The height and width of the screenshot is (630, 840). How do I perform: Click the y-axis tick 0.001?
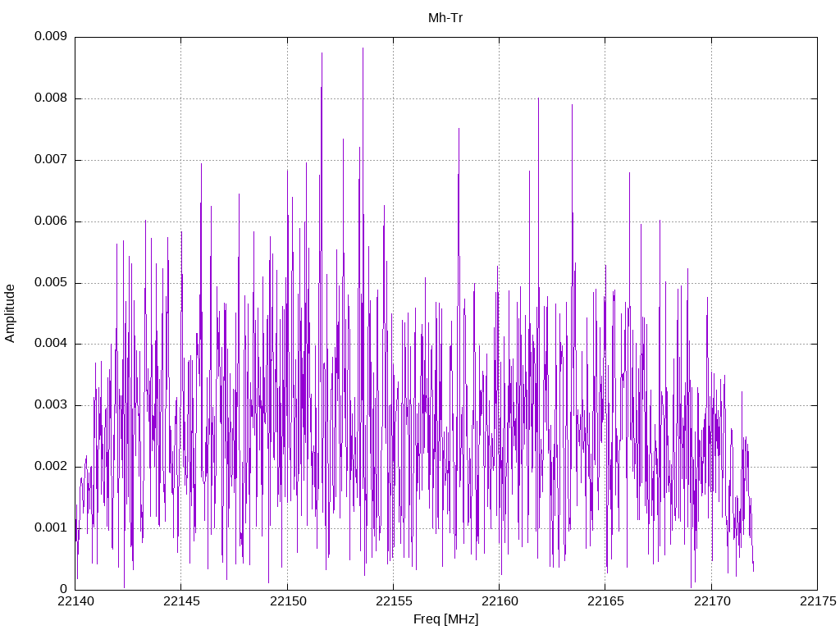51,527
